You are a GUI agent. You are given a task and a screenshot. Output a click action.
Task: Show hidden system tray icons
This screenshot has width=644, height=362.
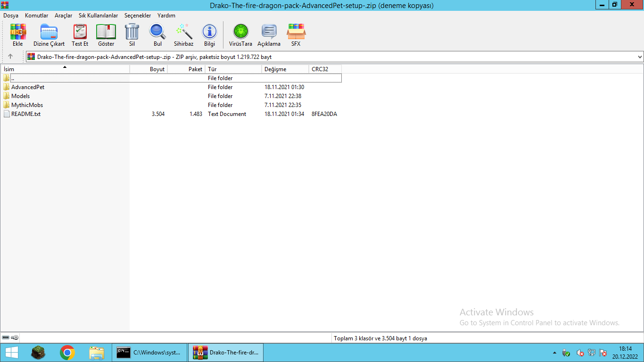[x=555, y=353]
